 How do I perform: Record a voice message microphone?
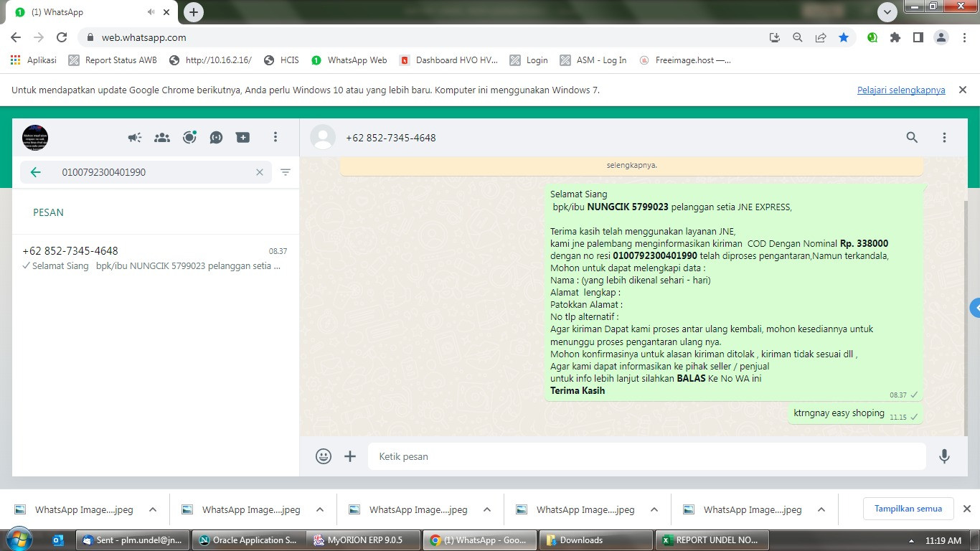click(x=945, y=456)
